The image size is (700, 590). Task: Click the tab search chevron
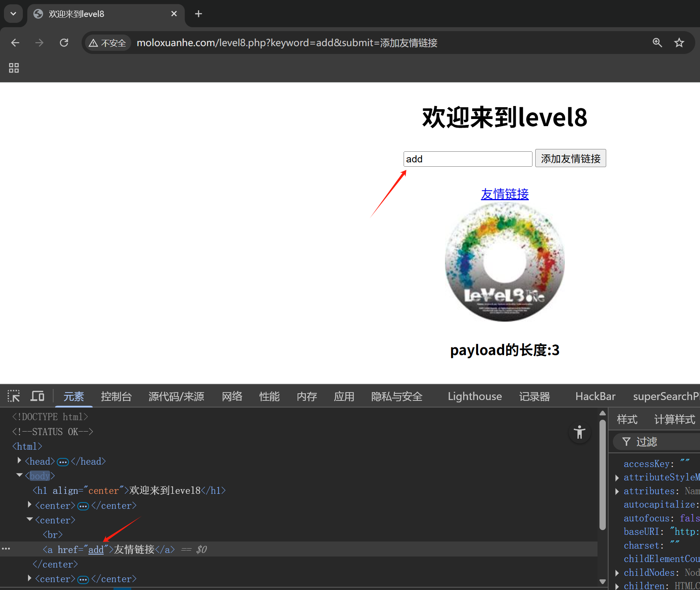(x=13, y=13)
